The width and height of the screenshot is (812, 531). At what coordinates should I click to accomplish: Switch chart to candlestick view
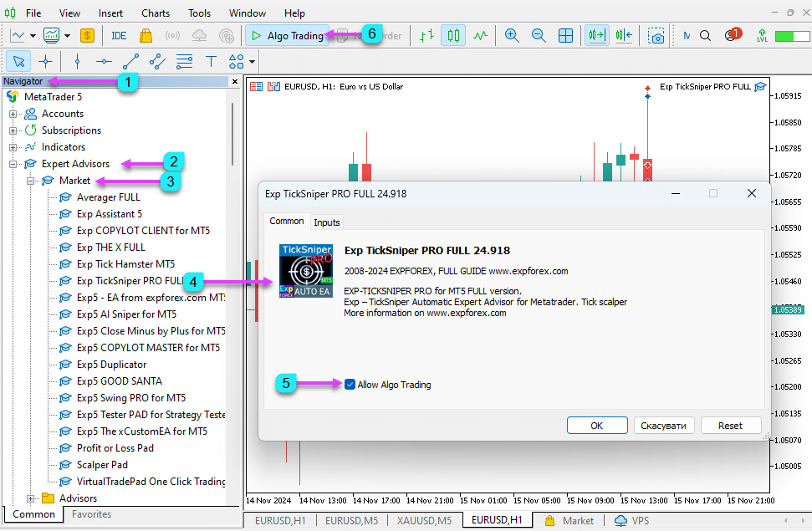click(x=453, y=36)
